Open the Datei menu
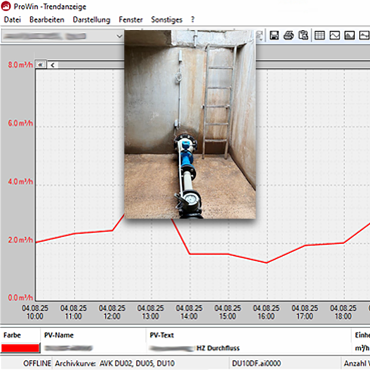This screenshot has width=370, height=370. (12, 20)
